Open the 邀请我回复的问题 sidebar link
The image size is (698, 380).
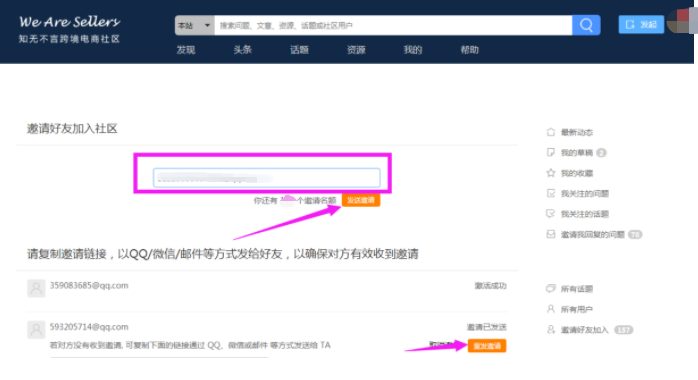[x=592, y=234]
